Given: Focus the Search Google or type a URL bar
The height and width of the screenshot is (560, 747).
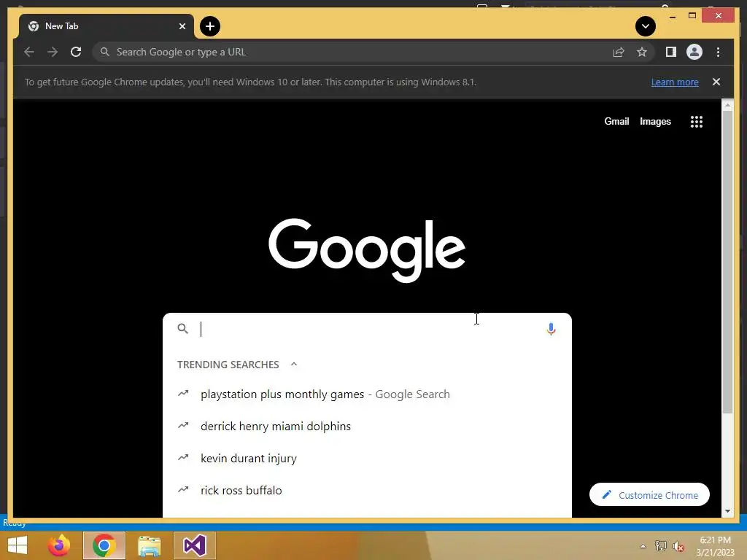Looking at the screenshot, I should [352, 52].
